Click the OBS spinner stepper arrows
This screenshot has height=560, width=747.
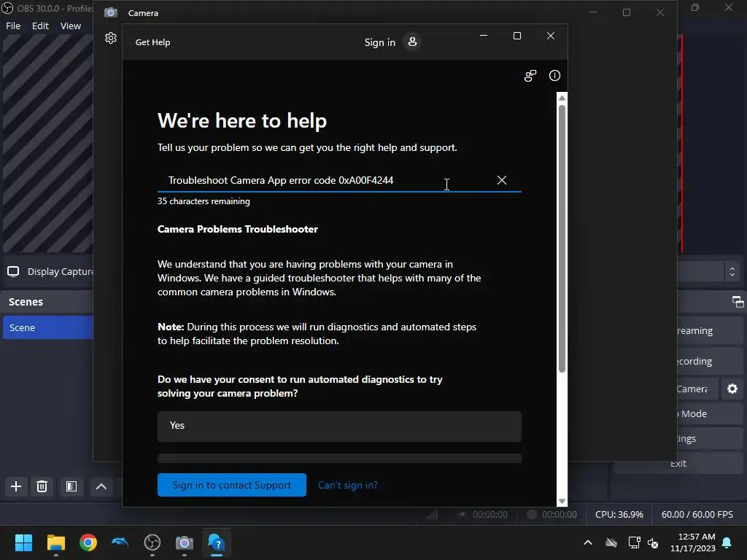(732, 271)
